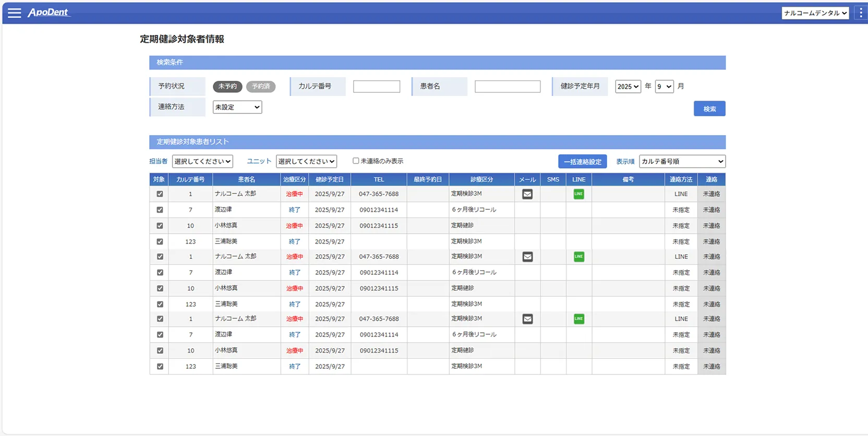Viewport: 868px width, 436px height.
Task: Expand the 表示順 カルテ番号順 sort dropdown
Action: tap(682, 162)
